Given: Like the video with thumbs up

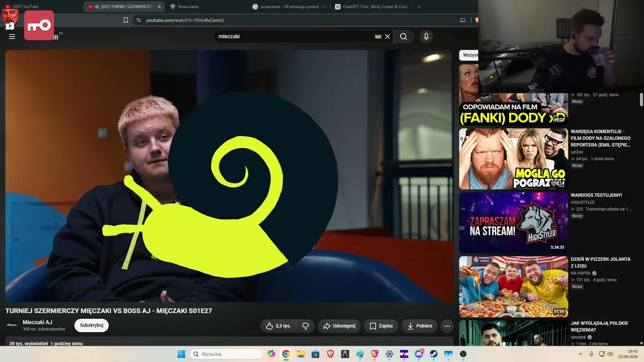Looking at the screenshot, I should coord(278,326).
